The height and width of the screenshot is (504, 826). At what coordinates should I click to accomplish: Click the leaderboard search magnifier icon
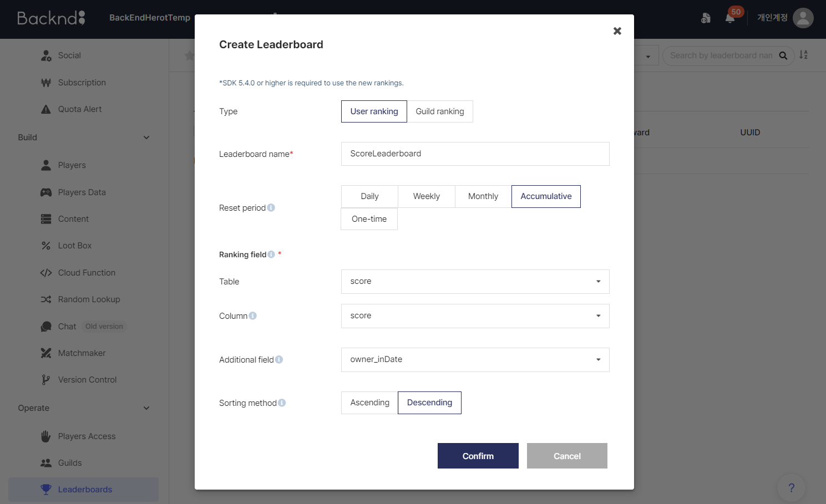[x=783, y=55]
